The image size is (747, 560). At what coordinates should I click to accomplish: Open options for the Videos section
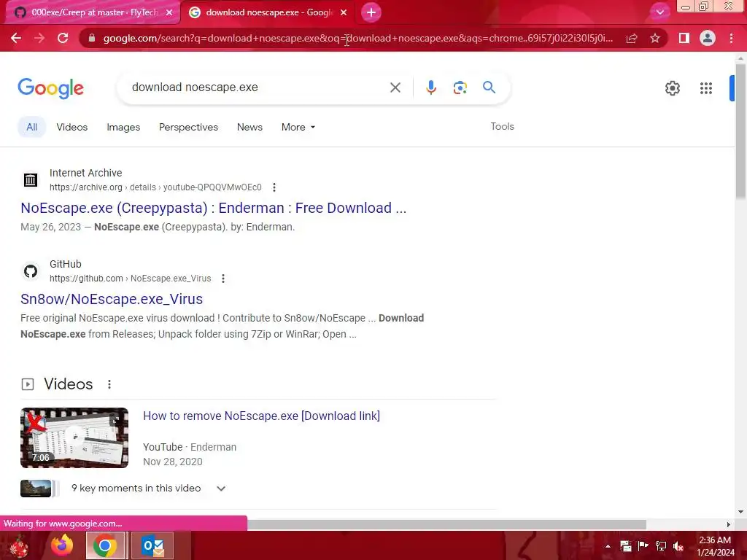[109, 384]
